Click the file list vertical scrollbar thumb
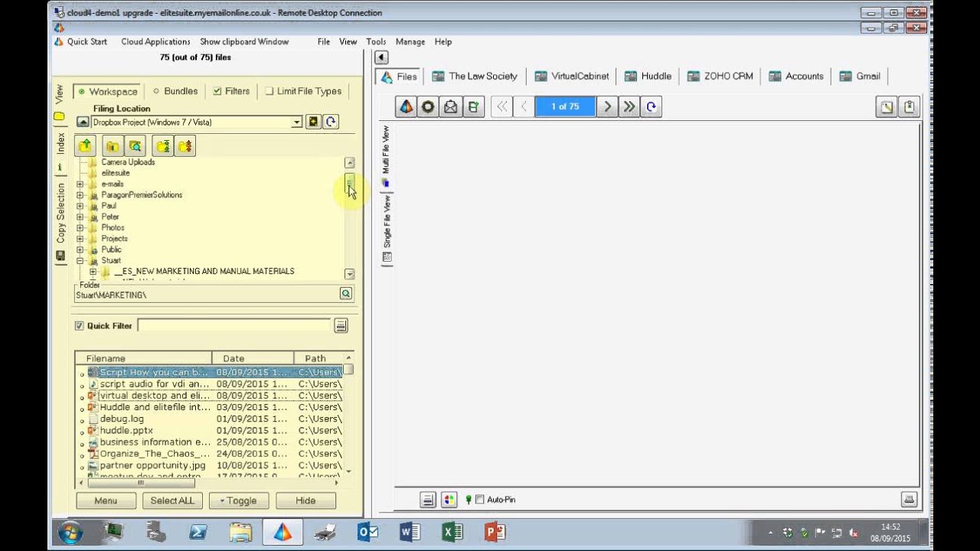Image resolution: width=980 pixels, height=551 pixels. (x=349, y=370)
